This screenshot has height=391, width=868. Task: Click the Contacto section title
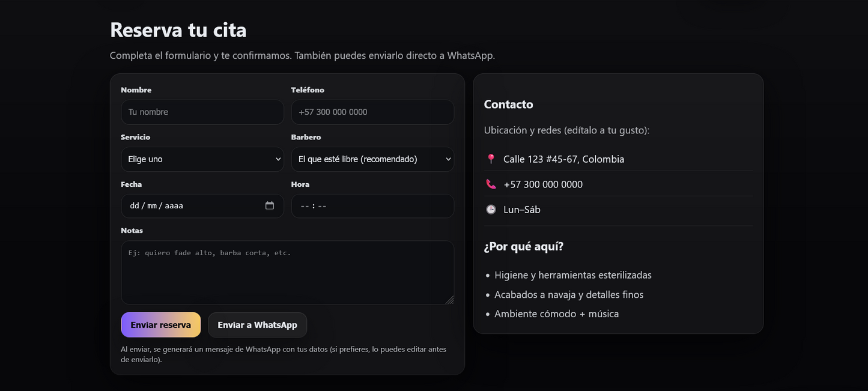(508, 104)
